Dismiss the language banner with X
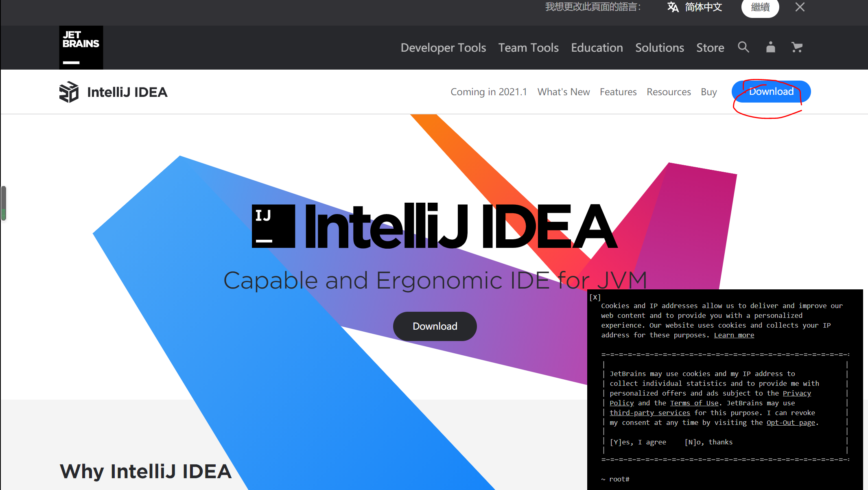Image resolution: width=868 pixels, height=490 pixels. pos(800,7)
